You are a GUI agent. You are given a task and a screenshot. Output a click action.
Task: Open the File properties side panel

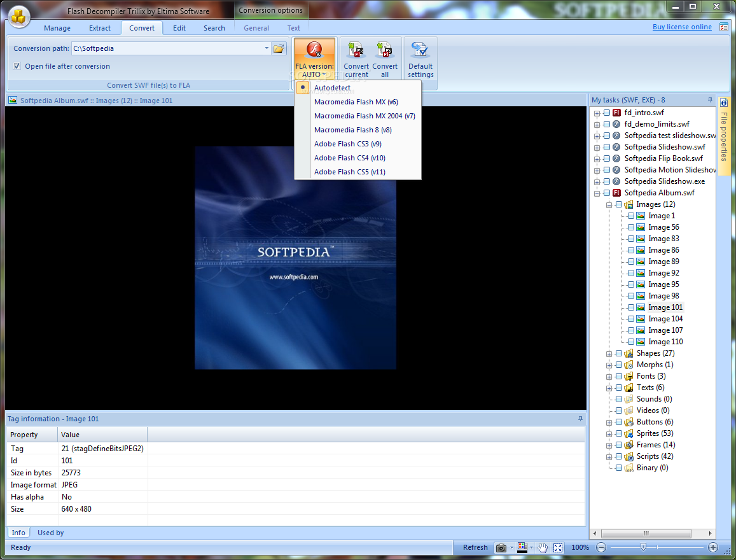(x=724, y=135)
